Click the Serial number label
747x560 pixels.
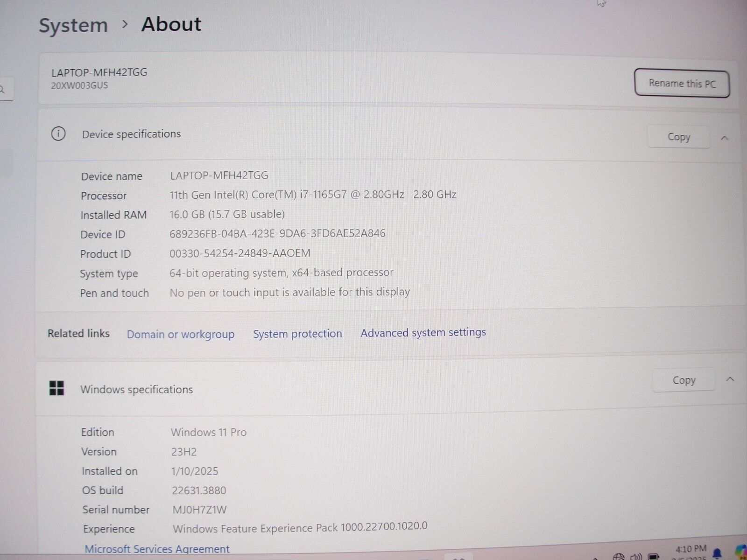coord(116,510)
